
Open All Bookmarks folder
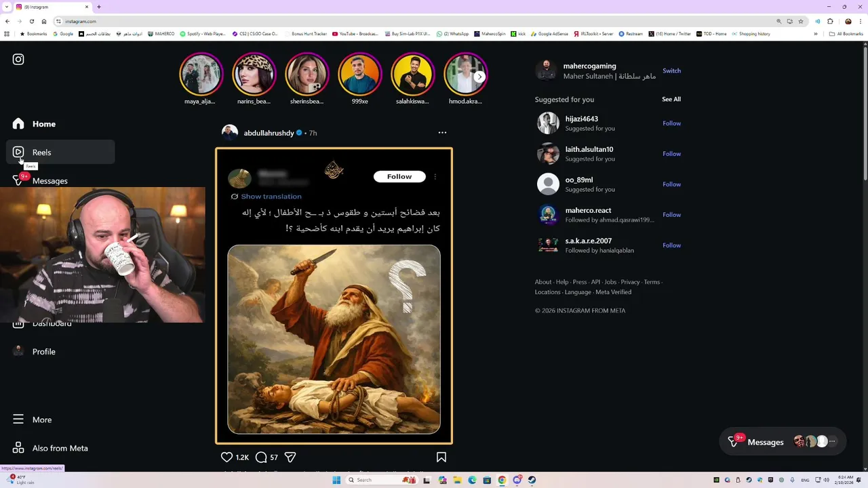click(x=846, y=34)
